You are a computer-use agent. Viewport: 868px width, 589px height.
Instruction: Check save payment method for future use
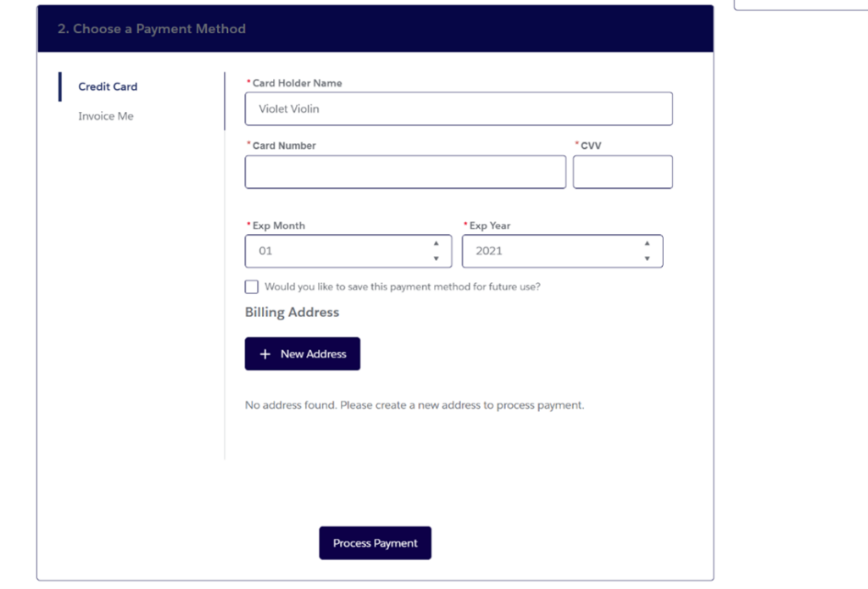coord(251,286)
